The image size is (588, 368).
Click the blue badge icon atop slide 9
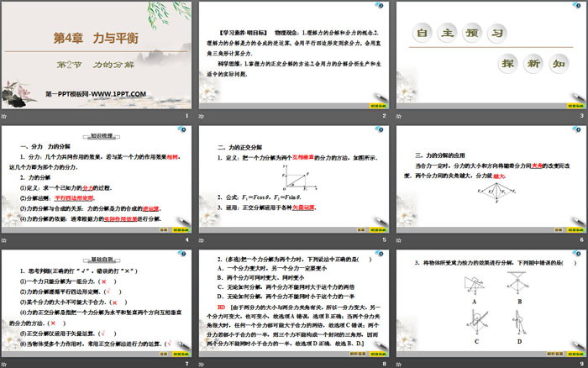click(x=577, y=254)
